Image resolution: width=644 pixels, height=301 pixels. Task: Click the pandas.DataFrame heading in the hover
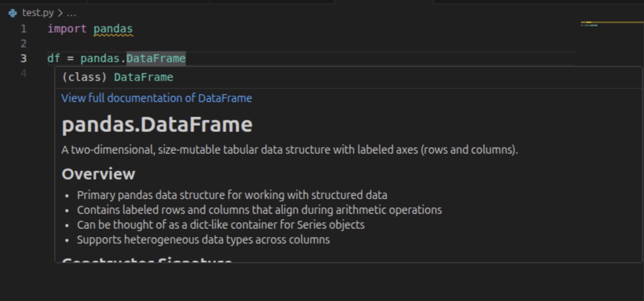157,125
